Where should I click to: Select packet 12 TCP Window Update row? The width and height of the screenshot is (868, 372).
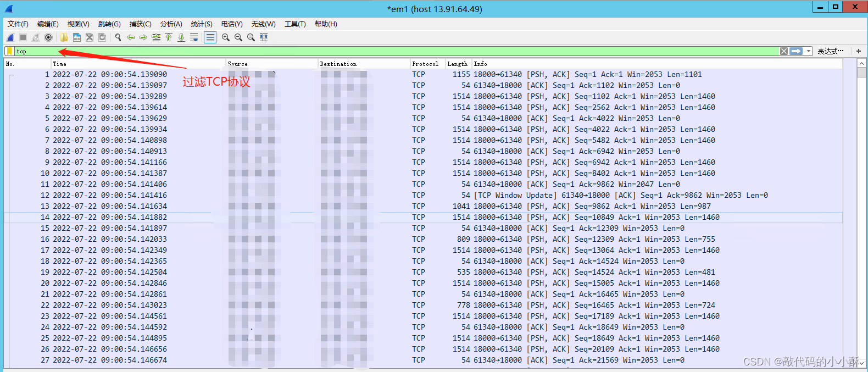coord(423,195)
